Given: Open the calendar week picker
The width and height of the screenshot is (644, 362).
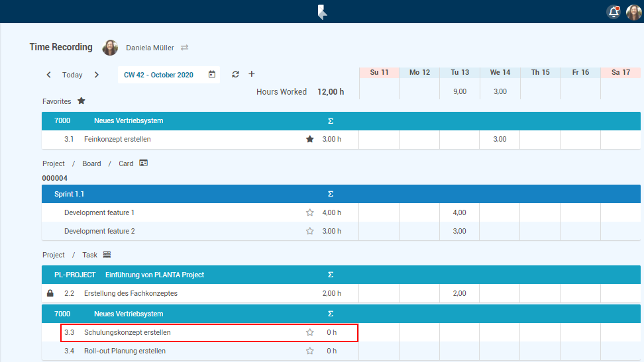Looking at the screenshot, I should [212, 75].
